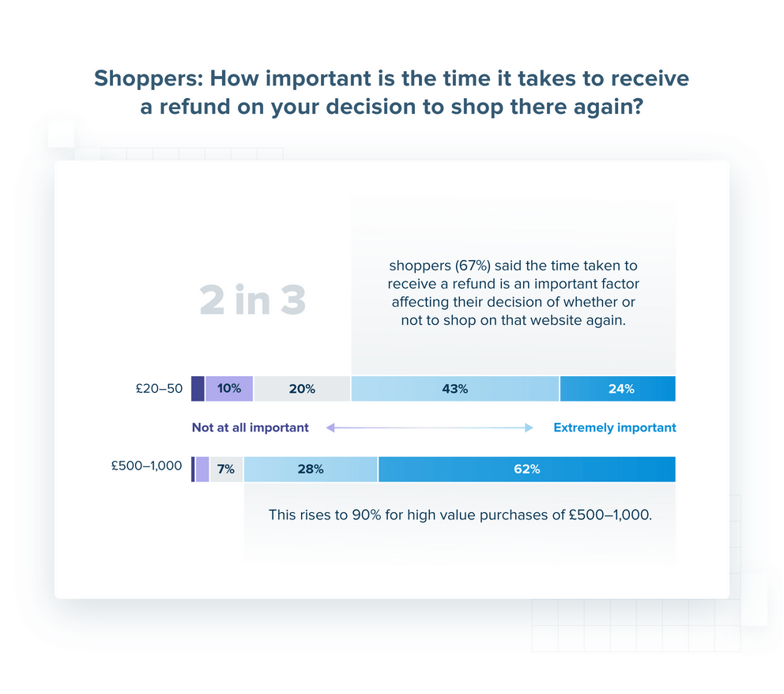The width and height of the screenshot is (784, 694).
Task: Click the right blue arrowhead of the scale arrow
Action: click(530, 428)
